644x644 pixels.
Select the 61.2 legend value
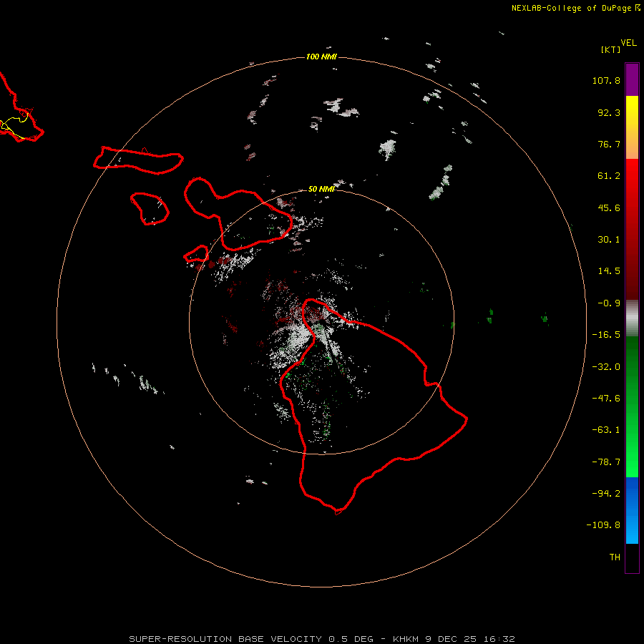609,176
